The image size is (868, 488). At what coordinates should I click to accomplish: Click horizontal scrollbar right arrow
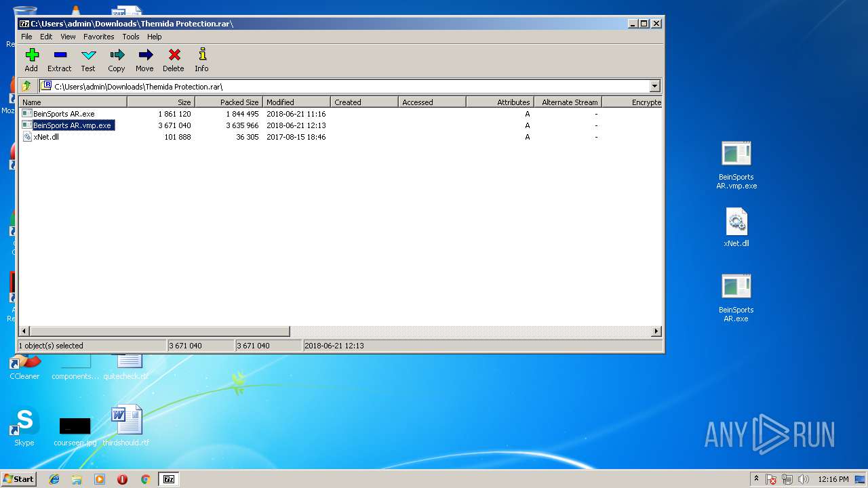[656, 331]
